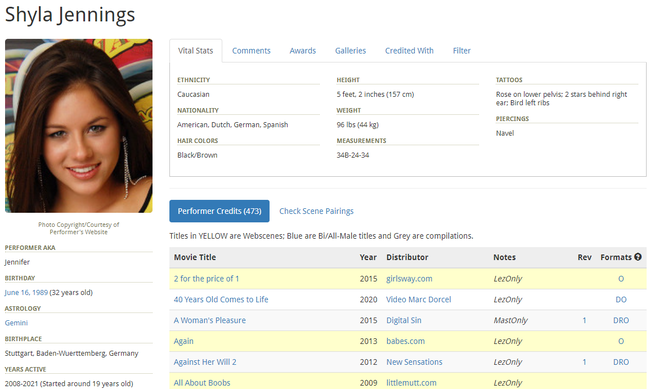The height and width of the screenshot is (389, 650).
Task: Open the 'A Woman's Pleasure' title link
Action: click(x=210, y=320)
